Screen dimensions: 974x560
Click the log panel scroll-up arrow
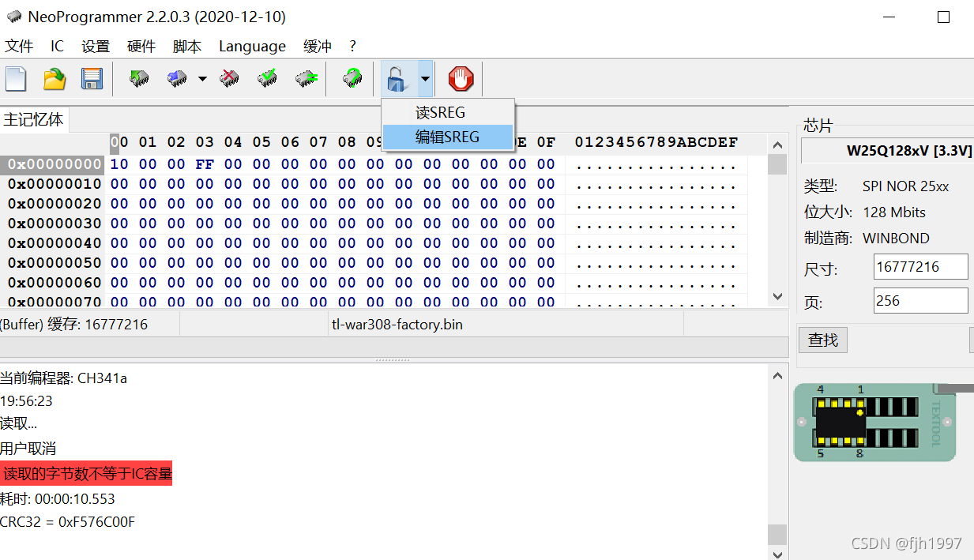(x=777, y=376)
